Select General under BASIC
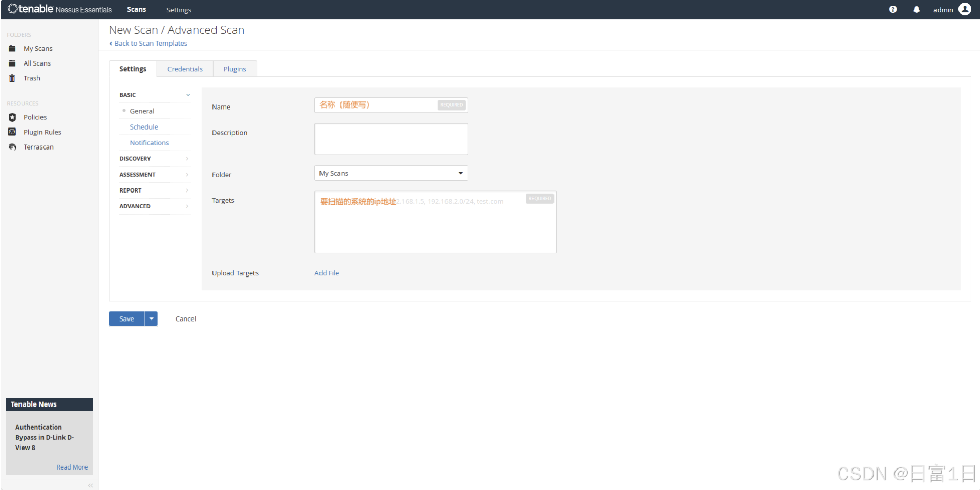980x490 pixels. point(142,111)
